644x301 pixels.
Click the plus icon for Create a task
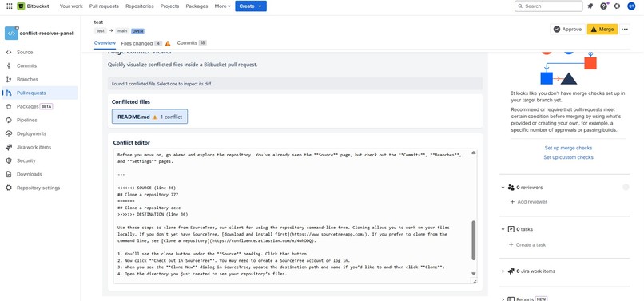coord(511,244)
